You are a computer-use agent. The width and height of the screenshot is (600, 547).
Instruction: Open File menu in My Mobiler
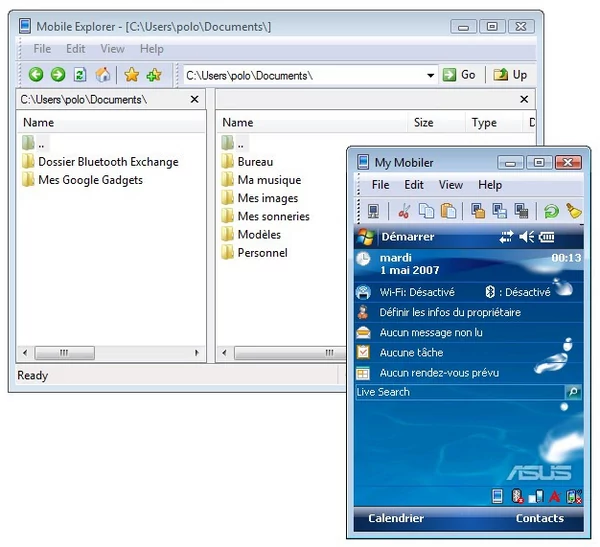380,185
